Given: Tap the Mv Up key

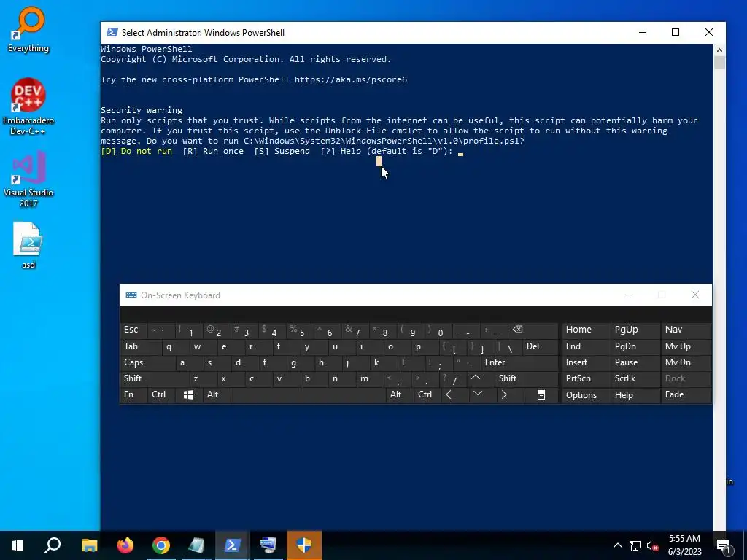Looking at the screenshot, I should click(686, 346).
